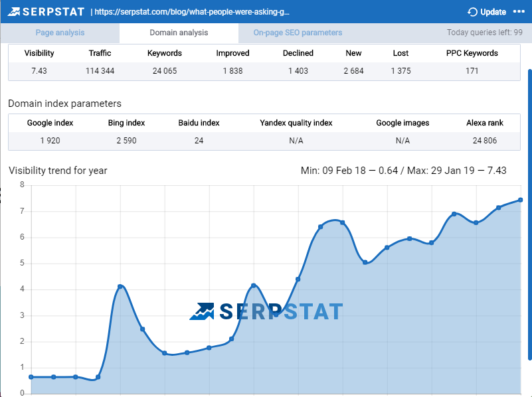Click the Lost column header
This screenshot has width=532, height=397.
coord(400,53)
